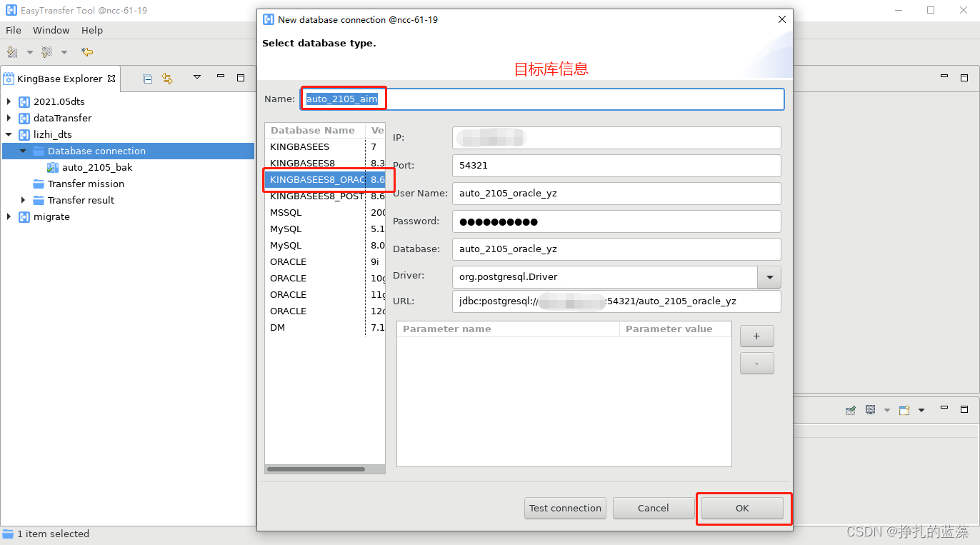The image size is (980, 545).
Task: Maximize the KingBase Explorer panel
Action: tap(241, 78)
